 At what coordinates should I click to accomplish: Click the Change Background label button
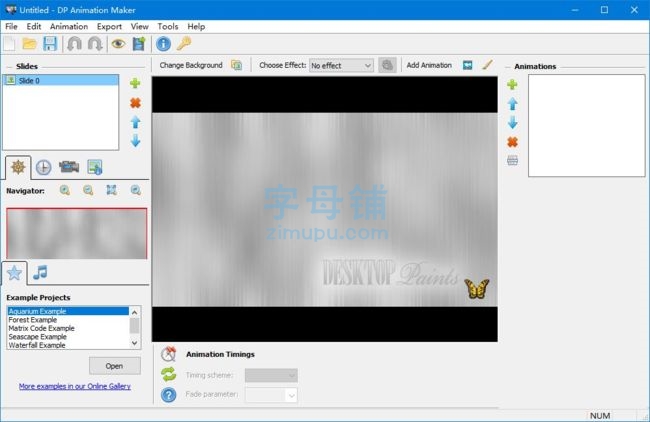[191, 65]
